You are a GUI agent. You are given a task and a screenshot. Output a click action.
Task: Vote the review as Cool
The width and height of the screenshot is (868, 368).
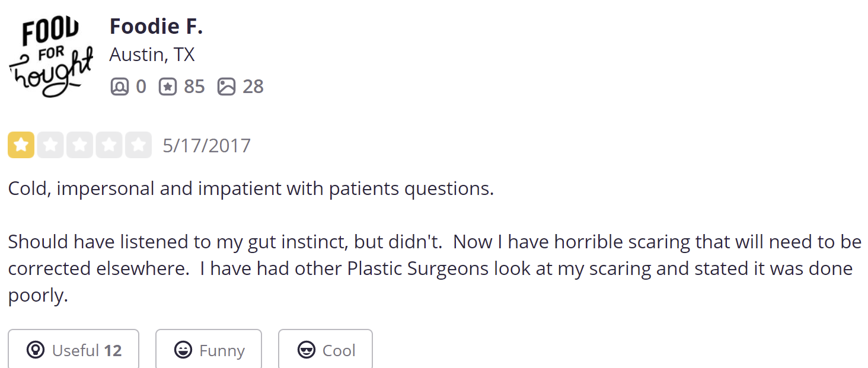pos(325,350)
